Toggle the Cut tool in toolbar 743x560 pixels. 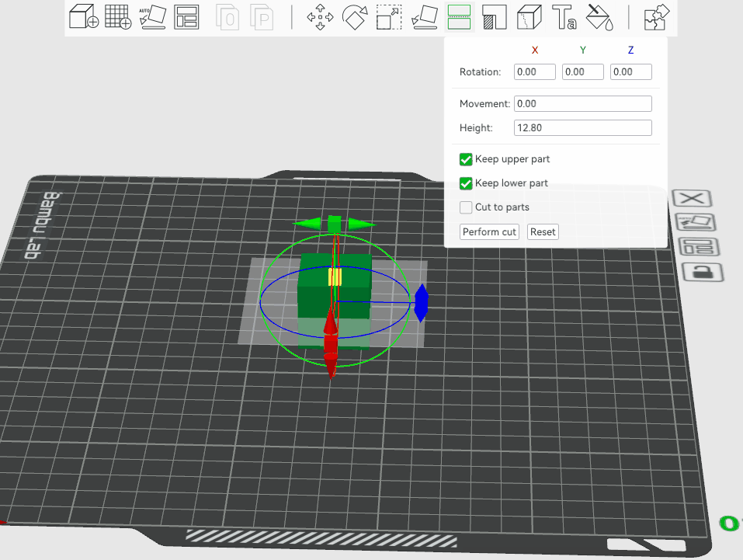(x=459, y=17)
